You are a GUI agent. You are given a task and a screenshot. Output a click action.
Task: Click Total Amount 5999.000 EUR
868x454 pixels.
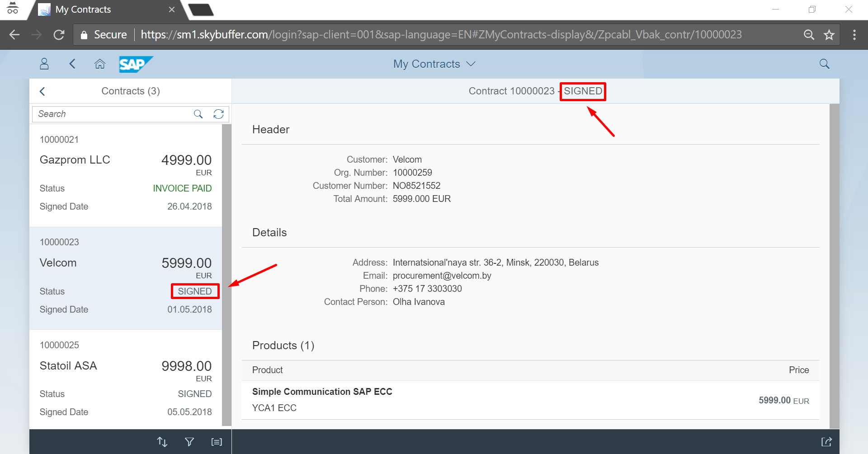pyautogui.click(x=422, y=199)
